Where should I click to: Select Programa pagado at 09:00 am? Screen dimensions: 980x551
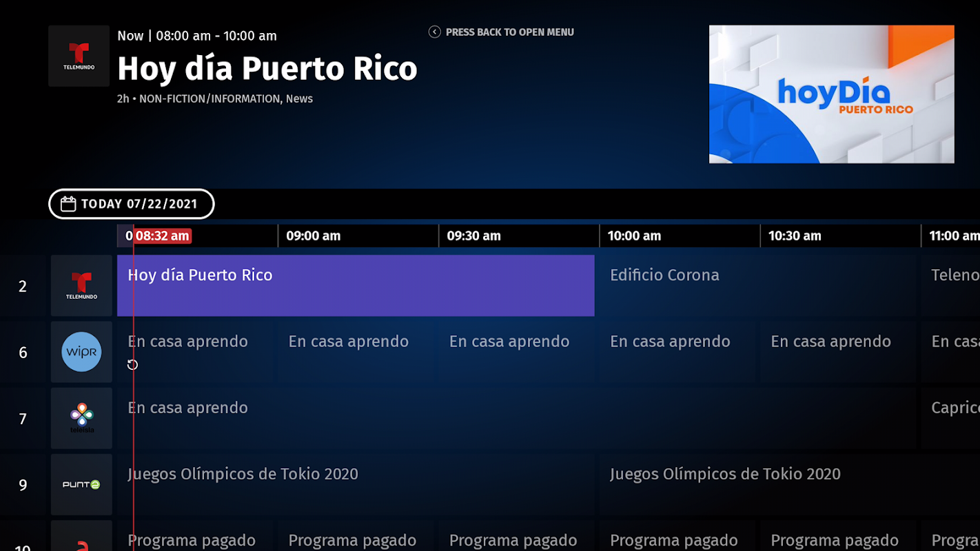(x=356, y=536)
